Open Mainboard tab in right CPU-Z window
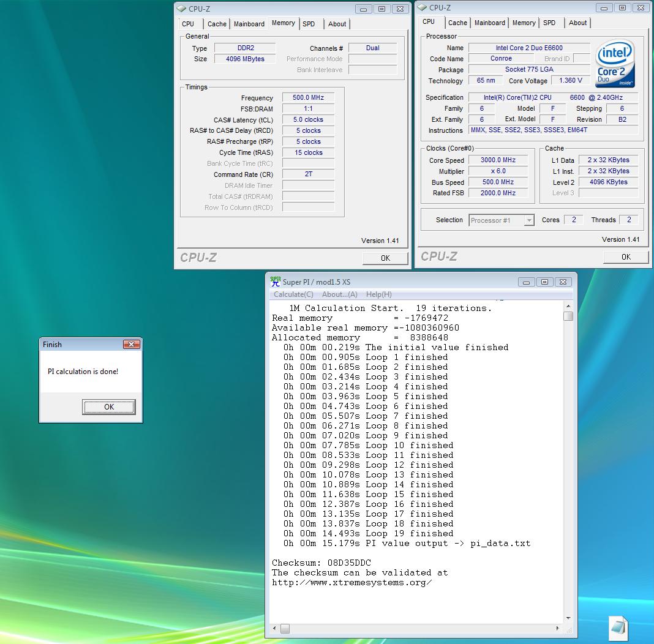 pos(490,23)
